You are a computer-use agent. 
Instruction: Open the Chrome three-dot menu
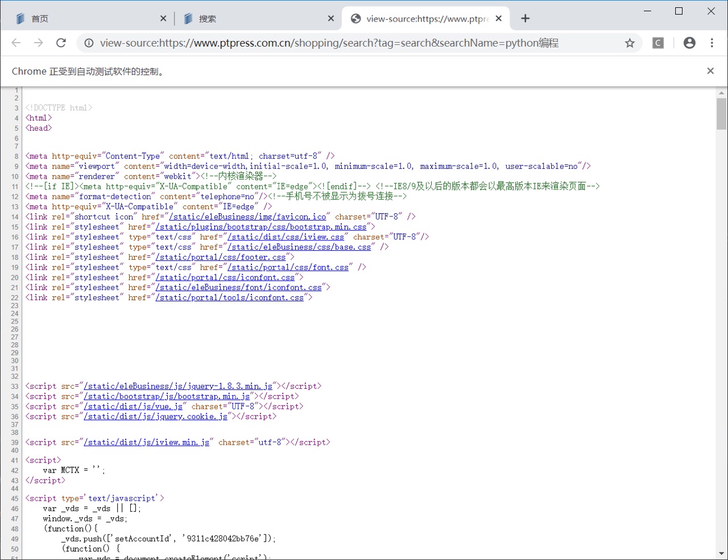coord(712,43)
